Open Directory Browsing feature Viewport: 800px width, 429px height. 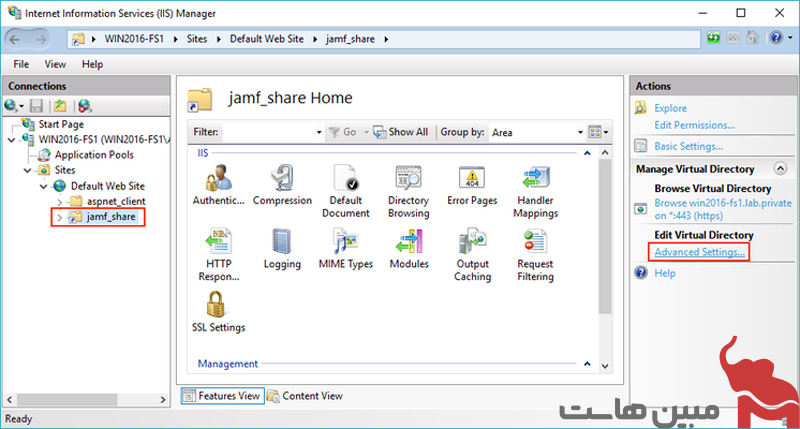coord(408,191)
